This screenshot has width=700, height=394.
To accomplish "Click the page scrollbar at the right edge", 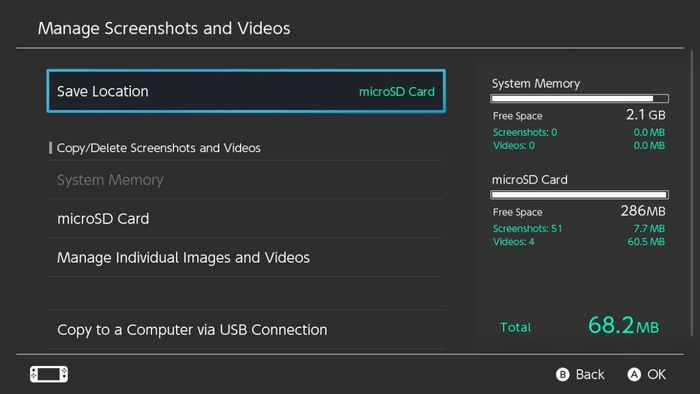I will tap(692, 193).
